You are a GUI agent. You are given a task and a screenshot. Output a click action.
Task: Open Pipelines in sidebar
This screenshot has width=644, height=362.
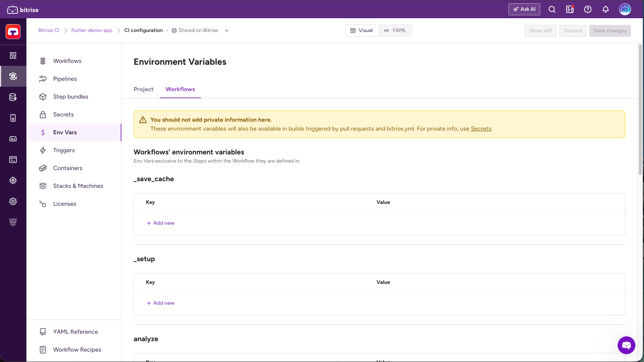[74, 79]
